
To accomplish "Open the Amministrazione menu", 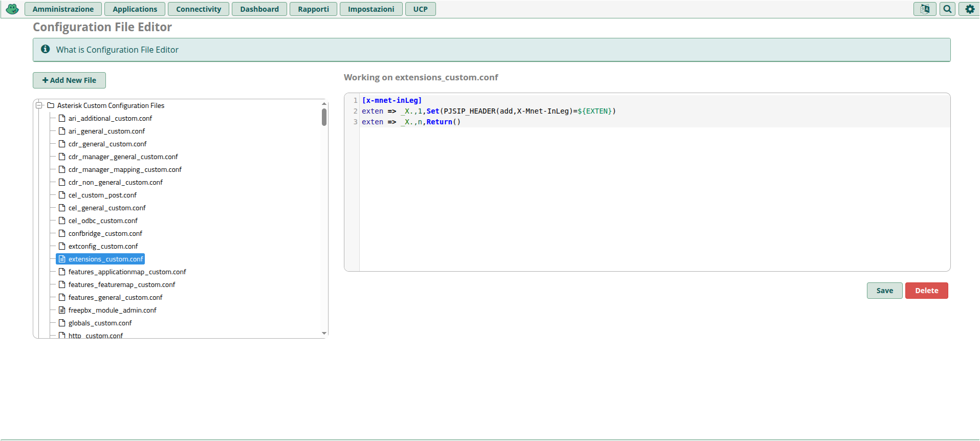I will point(63,9).
